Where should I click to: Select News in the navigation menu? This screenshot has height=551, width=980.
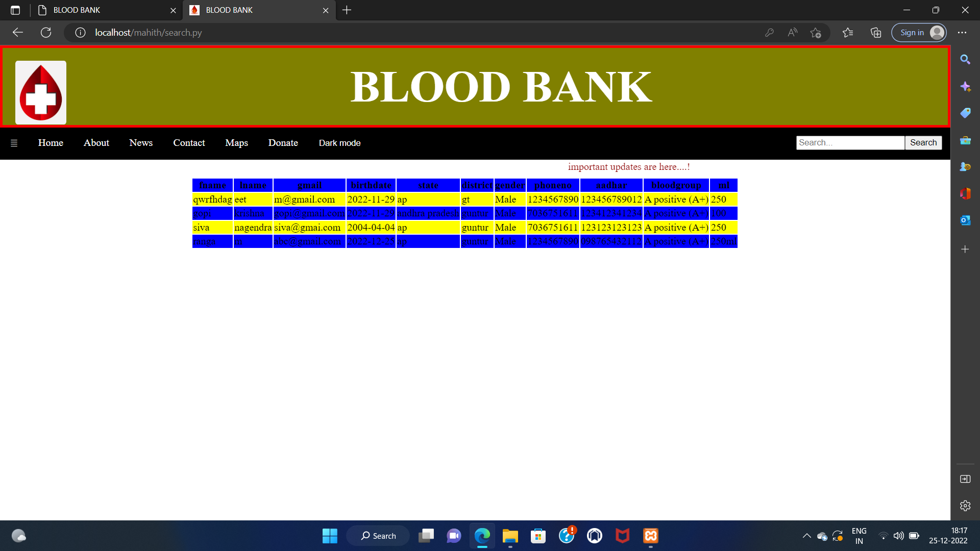click(x=141, y=143)
